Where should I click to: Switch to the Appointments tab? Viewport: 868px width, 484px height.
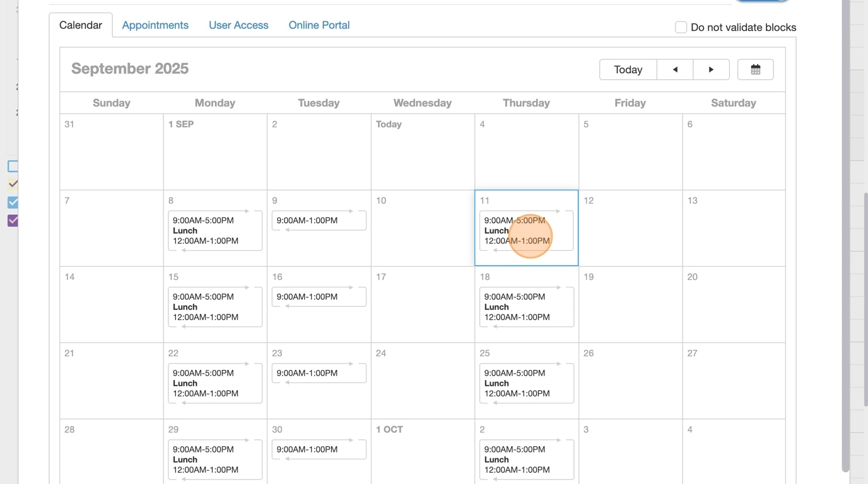click(155, 25)
